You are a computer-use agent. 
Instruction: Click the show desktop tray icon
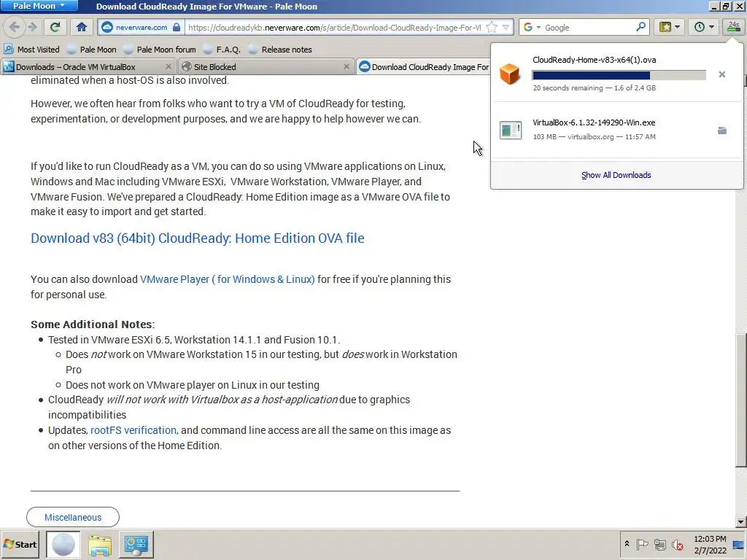click(739, 544)
